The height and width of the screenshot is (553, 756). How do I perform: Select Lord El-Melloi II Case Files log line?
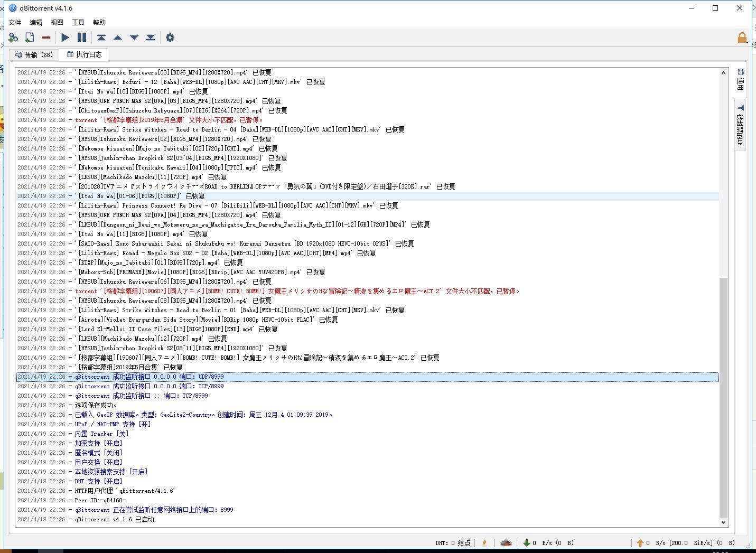pos(367,329)
